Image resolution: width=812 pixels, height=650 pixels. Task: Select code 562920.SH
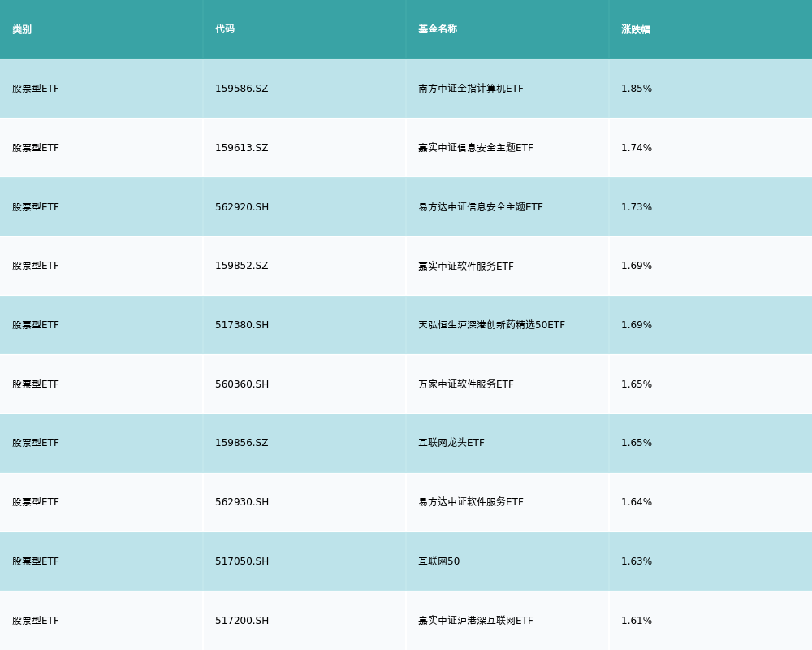pos(242,207)
